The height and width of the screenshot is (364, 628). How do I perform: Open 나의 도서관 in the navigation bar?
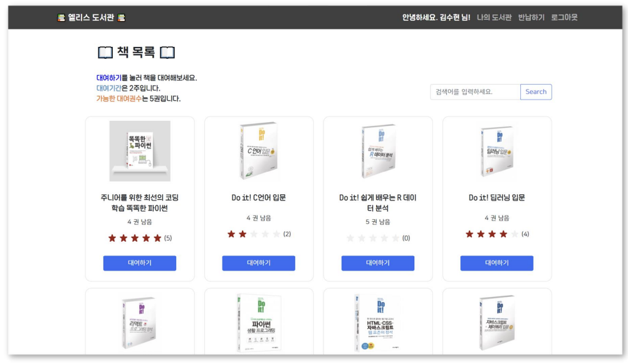(494, 18)
